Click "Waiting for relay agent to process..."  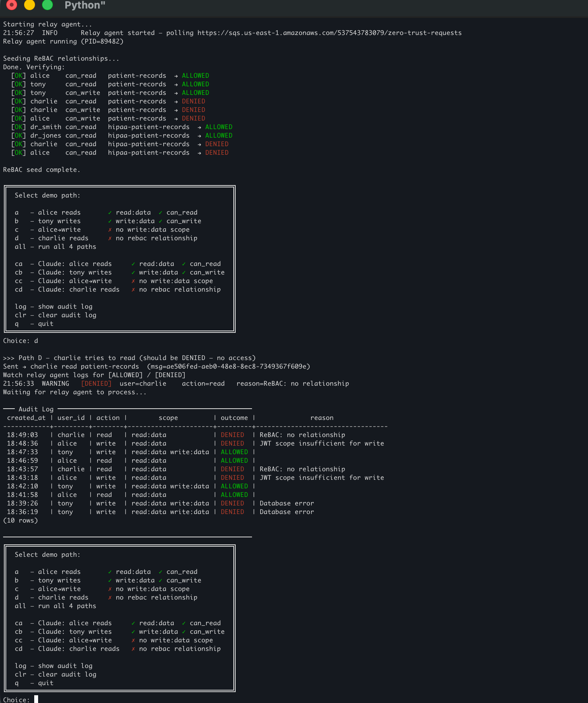tap(75, 392)
